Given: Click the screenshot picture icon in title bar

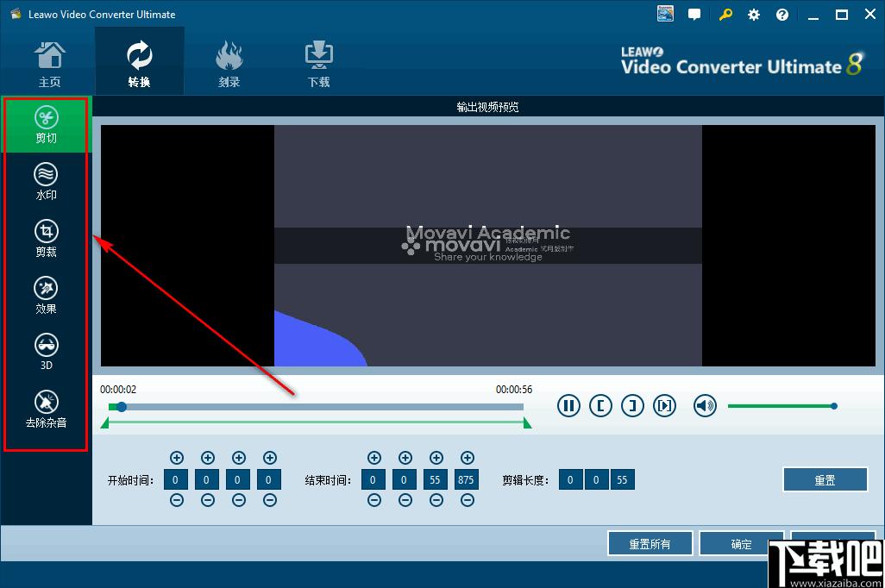Looking at the screenshot, I should (x=665, y=14).
